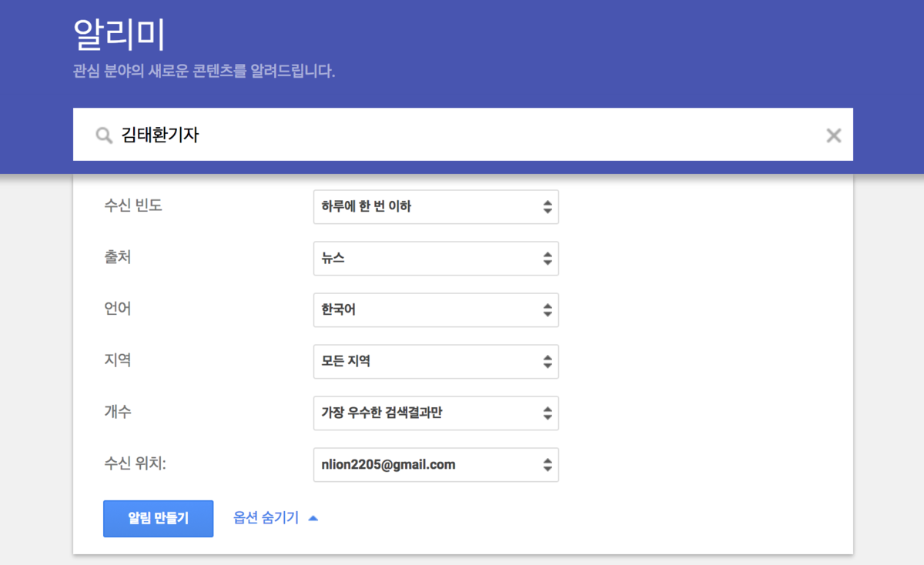
Task: Click the arrows icon in the 언어 selector
Action: pyautogui.click(x=547, y=309)
